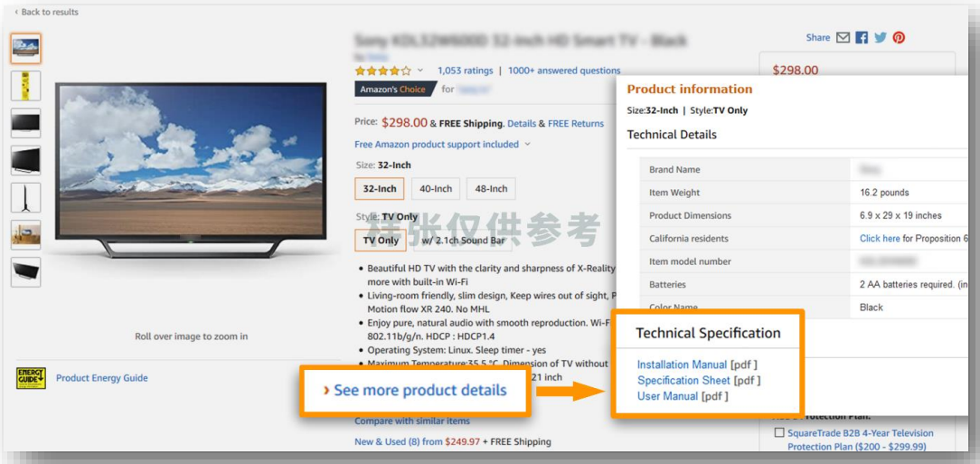Image resolution: width=980 pixels, height=464 pixels.
Task: Share via email envelope icon
Action: [843, 38]
